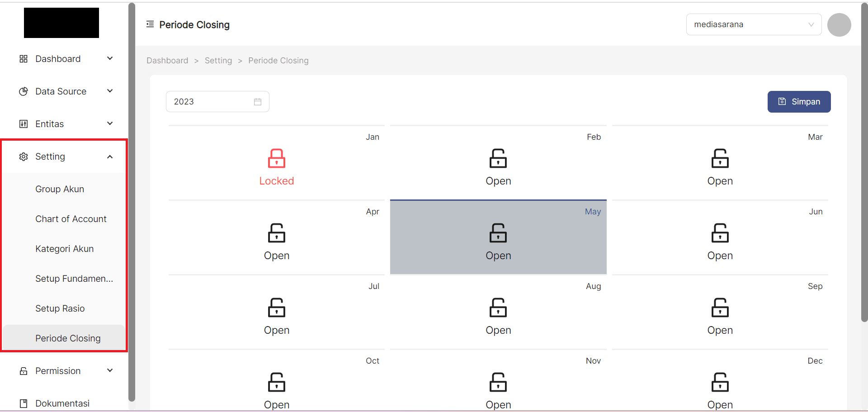868x412 pixels.
Task: Toggle the February open padlock
Action: coord(498,159)
